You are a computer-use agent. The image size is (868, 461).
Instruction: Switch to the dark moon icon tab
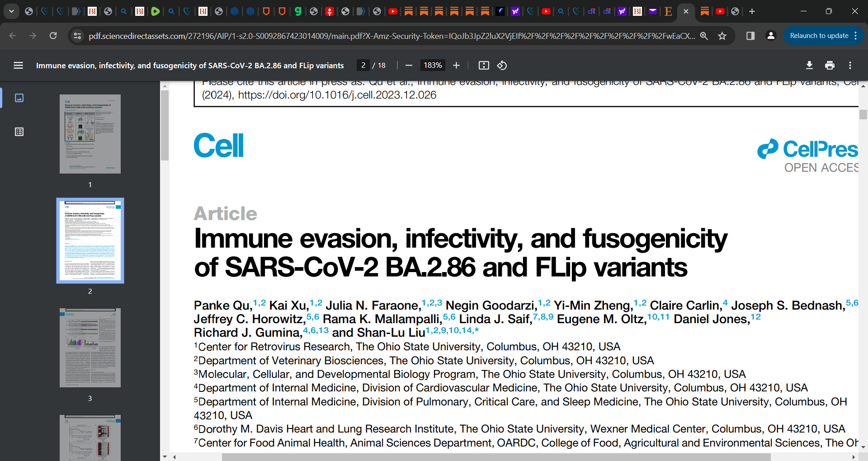500,11
